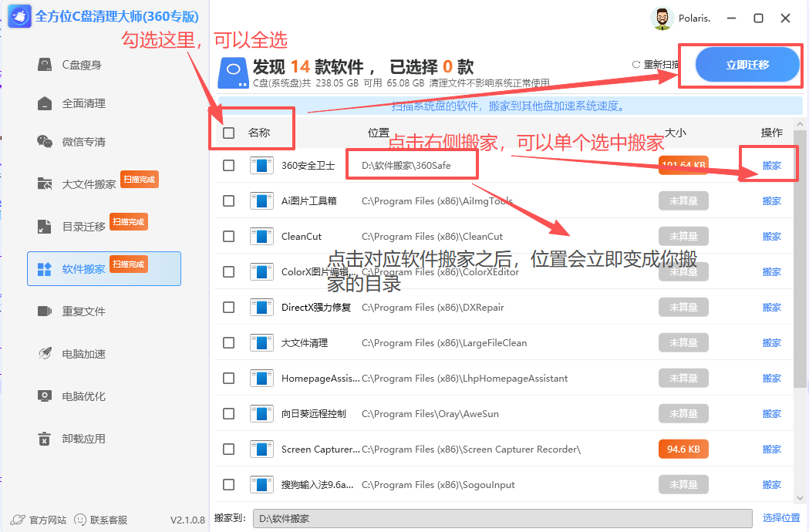The image size is (809, 532).
Task: Open the Polaris account avatar menu
Action: point(662,18)
